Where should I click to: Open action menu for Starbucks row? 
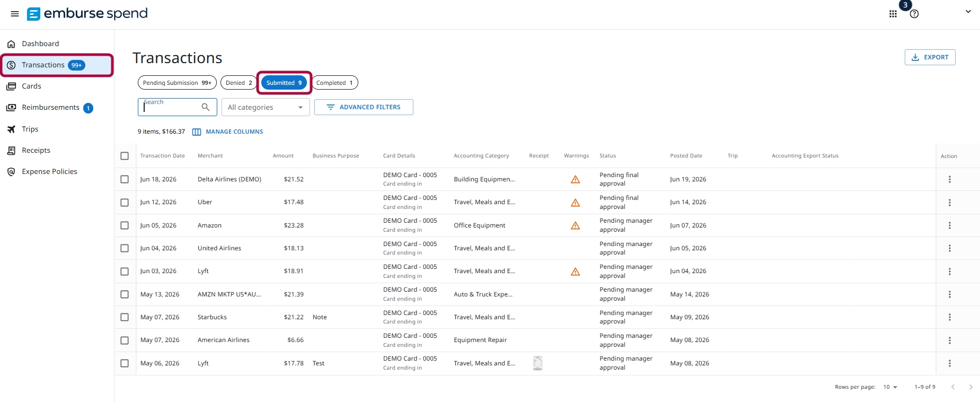949,317
